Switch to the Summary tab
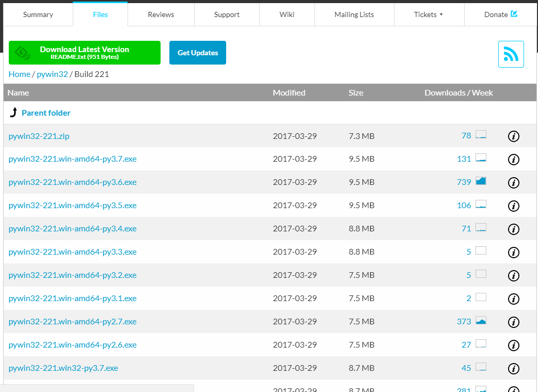The image size is (538, 392). pos(38,14)
